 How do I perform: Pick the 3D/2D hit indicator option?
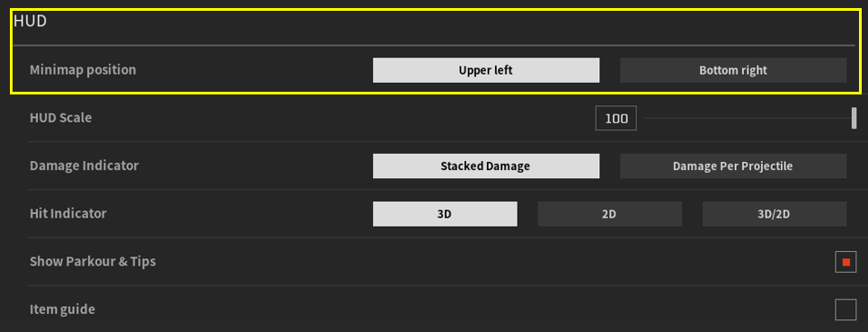(x=775, y=214)
